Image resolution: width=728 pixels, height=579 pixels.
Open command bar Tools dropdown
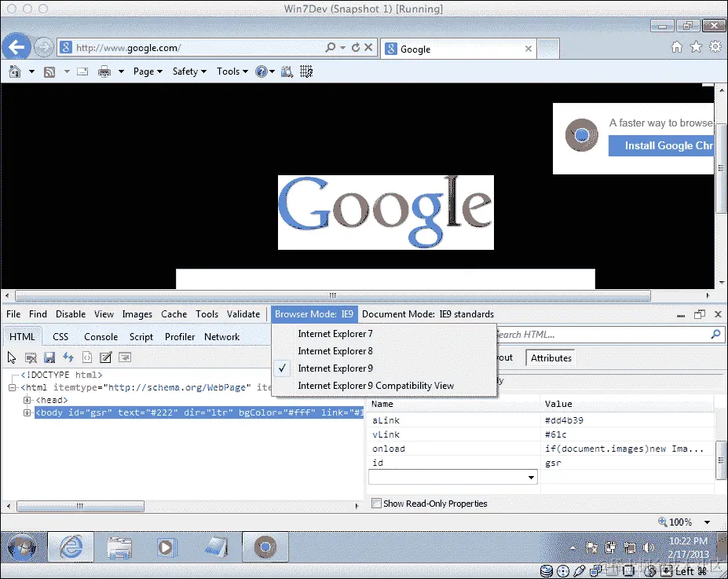pos(232,71)
